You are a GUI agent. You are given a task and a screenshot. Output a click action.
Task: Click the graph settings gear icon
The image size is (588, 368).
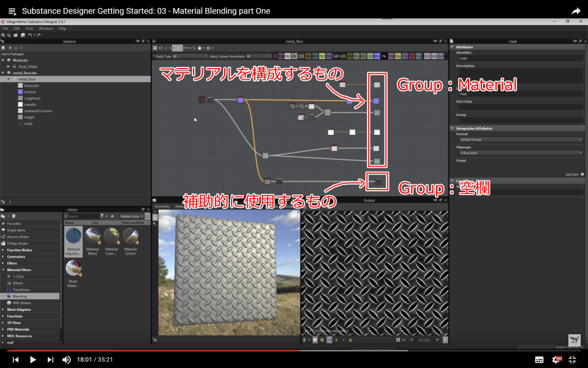[x=208, y=48]
